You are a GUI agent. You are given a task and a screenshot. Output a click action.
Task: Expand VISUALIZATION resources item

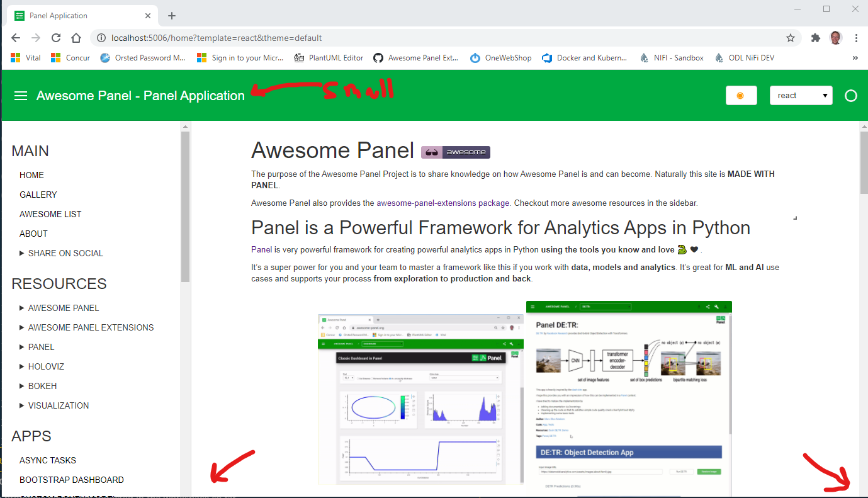coord(54,405)
